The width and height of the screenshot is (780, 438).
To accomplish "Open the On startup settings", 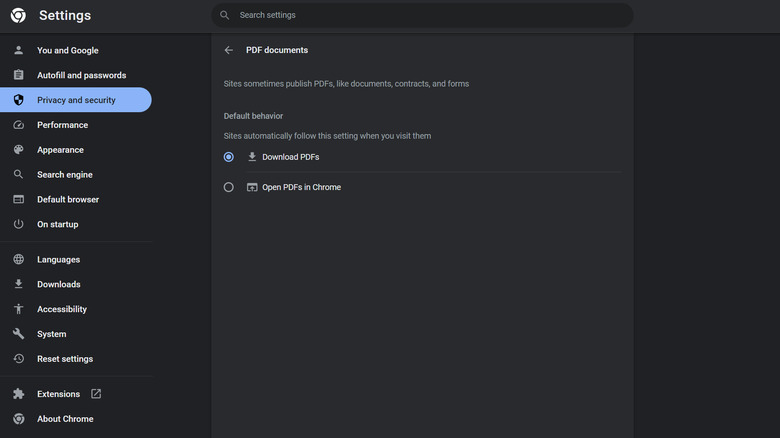I will click(x=57, y=225).
